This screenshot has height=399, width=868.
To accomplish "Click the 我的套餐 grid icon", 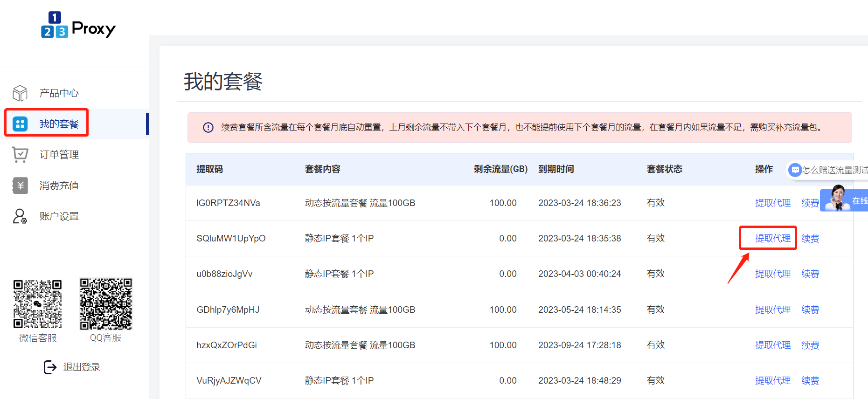I will [20, 124].
